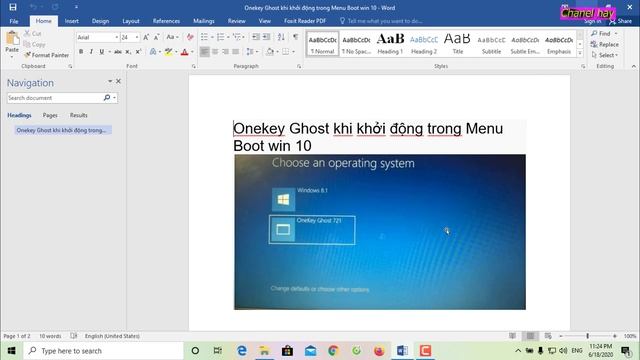Apply the Title style
Screen dimensions: 640x360
click(x=458, y=44)
